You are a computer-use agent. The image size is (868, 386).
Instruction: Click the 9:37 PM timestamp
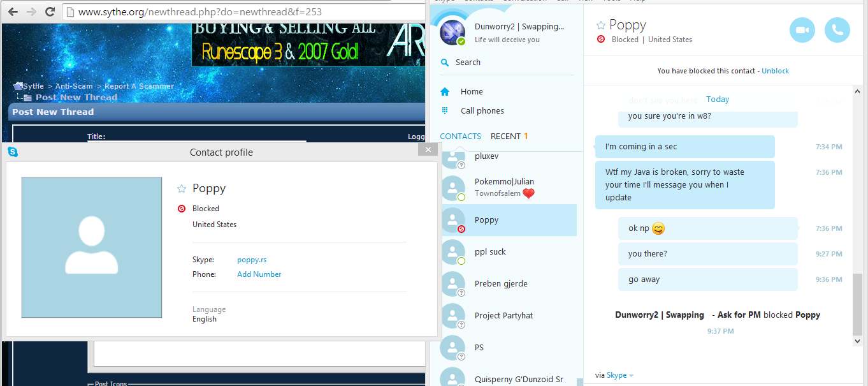[x=720, y=331]
